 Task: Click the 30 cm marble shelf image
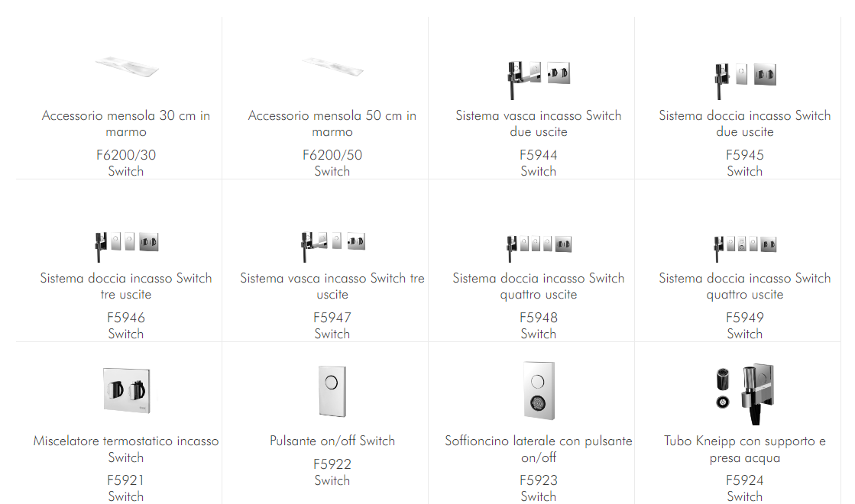pos(127,66)
